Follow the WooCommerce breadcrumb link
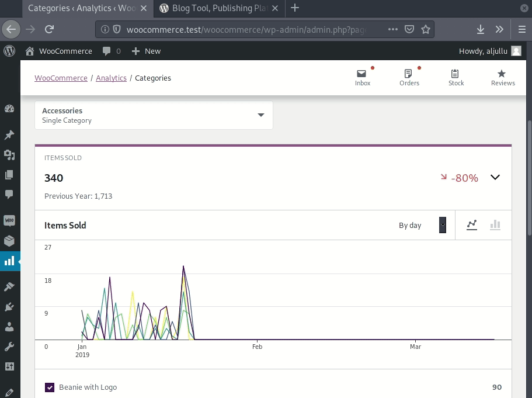Viewport: 532px width, 398px height. coord(61,78)
